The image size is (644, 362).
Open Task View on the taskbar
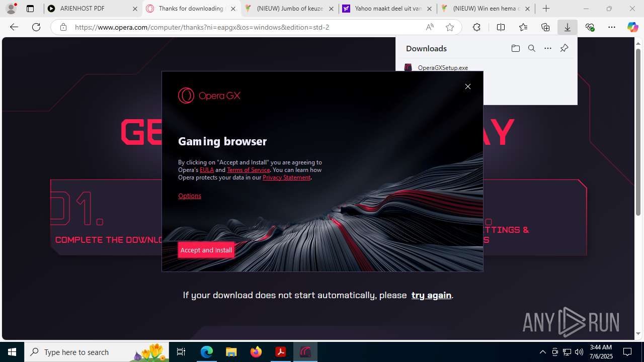(x=182, y=352)
